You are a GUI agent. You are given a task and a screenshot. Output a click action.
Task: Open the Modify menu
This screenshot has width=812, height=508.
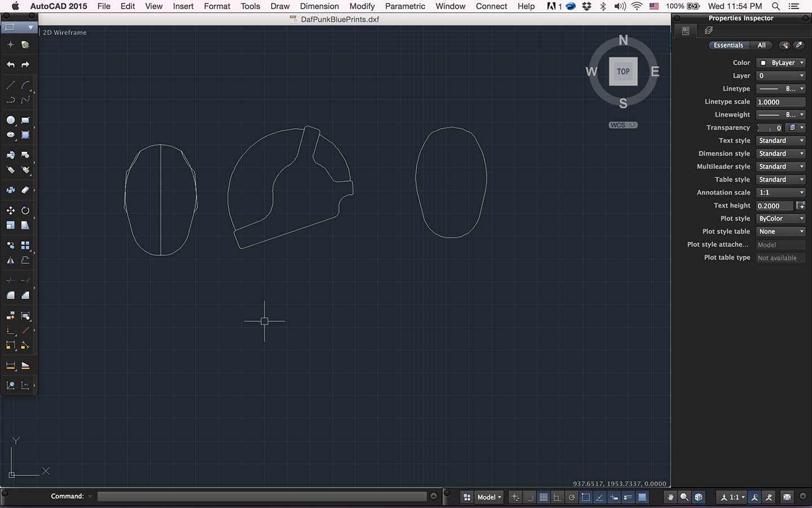(x=362, y=6)
